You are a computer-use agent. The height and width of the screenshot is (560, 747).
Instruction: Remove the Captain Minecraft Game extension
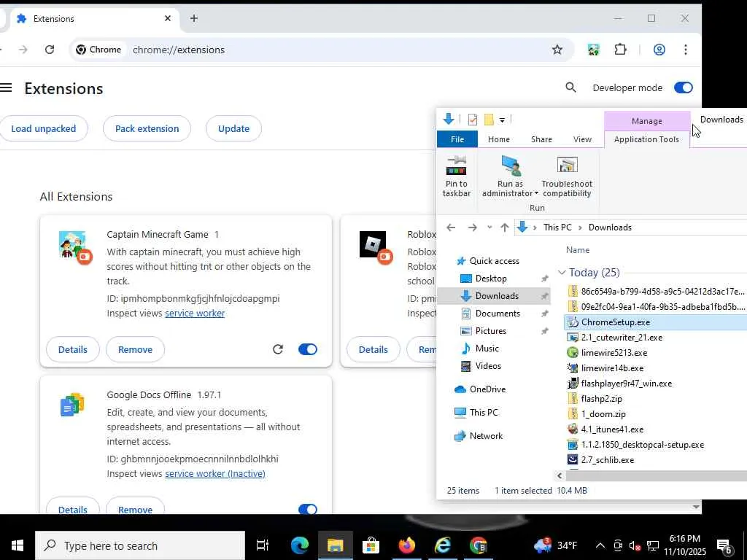click(135, 349)
